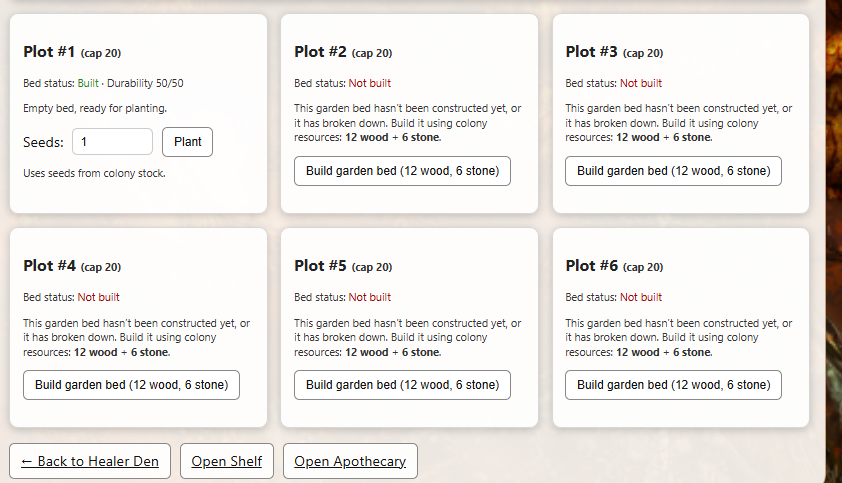Build the garden bed for Plot #3

point(673,171)
